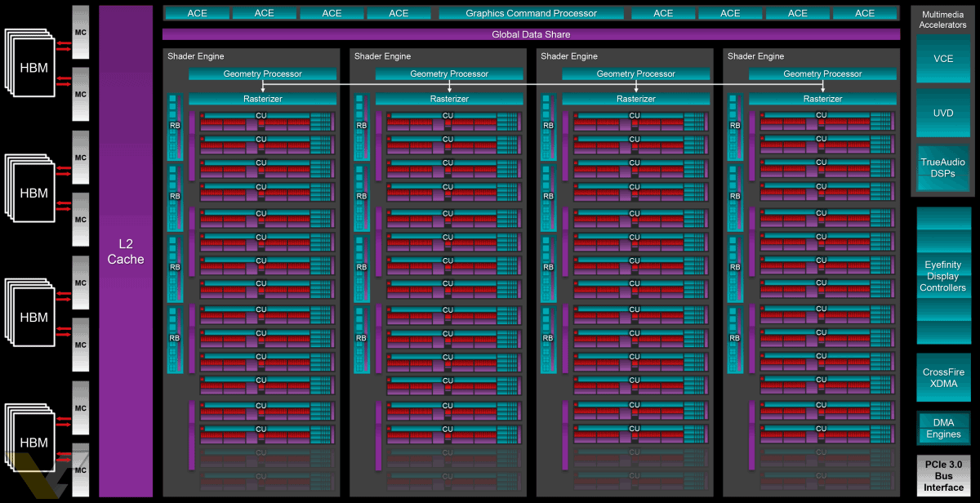980x503 pixels.
Task: Select the VCE multimedia accelerator block
Action: [943, 59]
